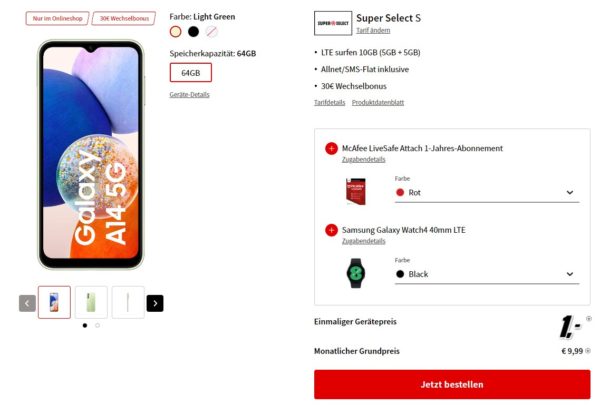The height and width of the screenshot is (405, 600).
Task: Select the second carousel page dot
Action: (x=98, y=325)
